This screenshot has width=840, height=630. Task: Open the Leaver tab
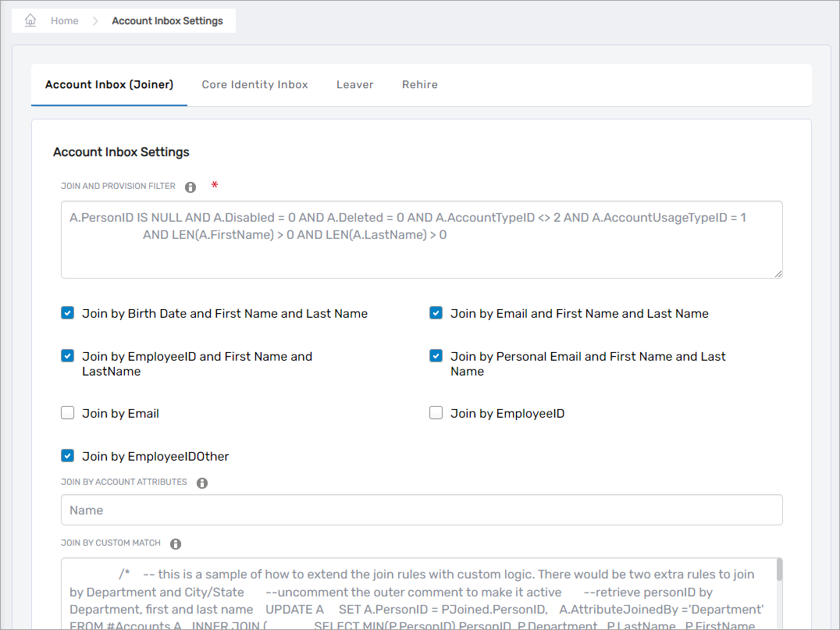click(x=354, y=84)
